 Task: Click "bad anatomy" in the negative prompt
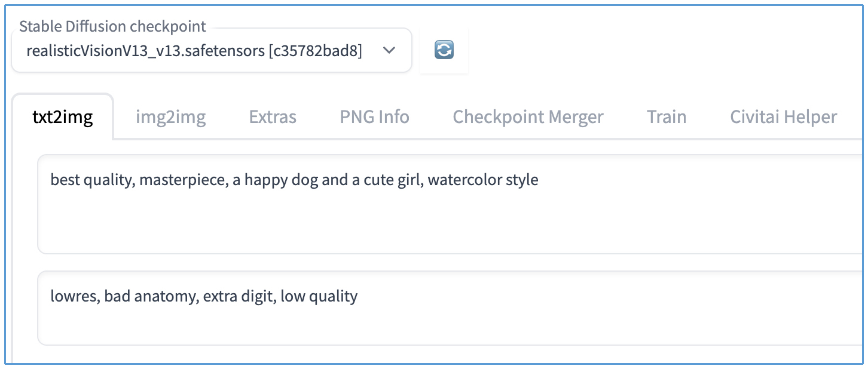pyautogui.click(x=150, y=296)
